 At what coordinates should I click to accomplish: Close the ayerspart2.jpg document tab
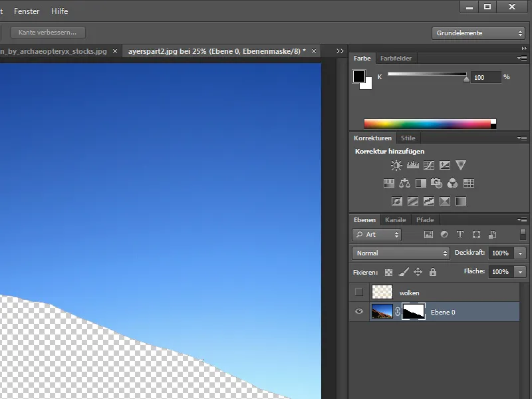314,51
